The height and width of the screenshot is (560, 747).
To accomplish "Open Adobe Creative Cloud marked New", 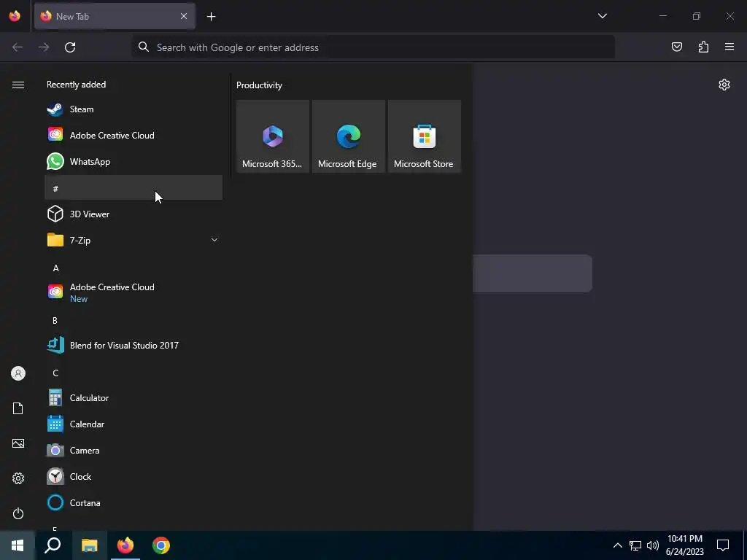I will [x=133, y=292].
